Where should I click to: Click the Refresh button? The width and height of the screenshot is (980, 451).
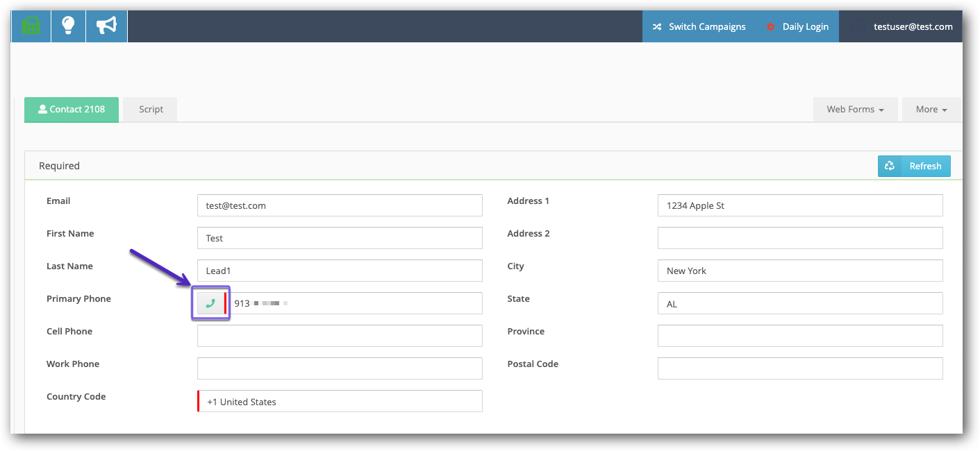[924, 166]
